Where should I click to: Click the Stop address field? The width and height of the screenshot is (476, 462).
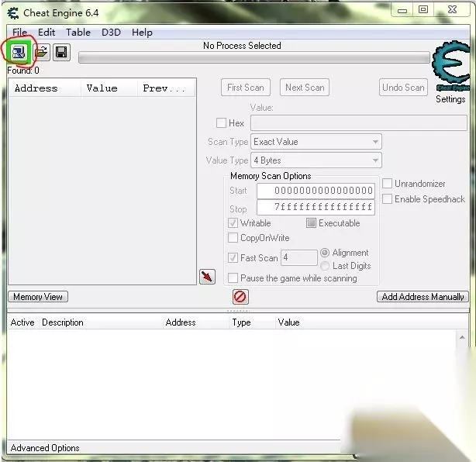click(316, 207)
